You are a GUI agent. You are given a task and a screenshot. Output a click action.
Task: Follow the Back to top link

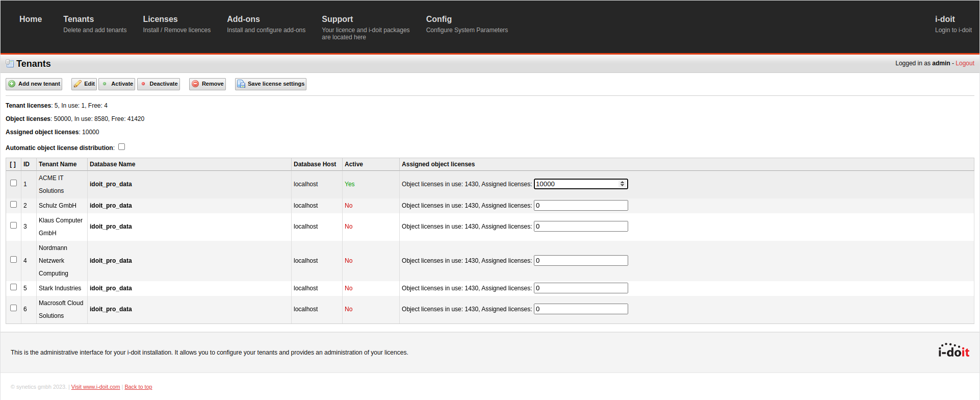point(138,387)
